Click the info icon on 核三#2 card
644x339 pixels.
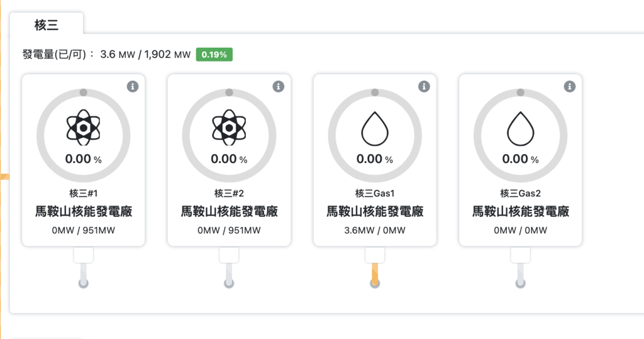point(278,86)
